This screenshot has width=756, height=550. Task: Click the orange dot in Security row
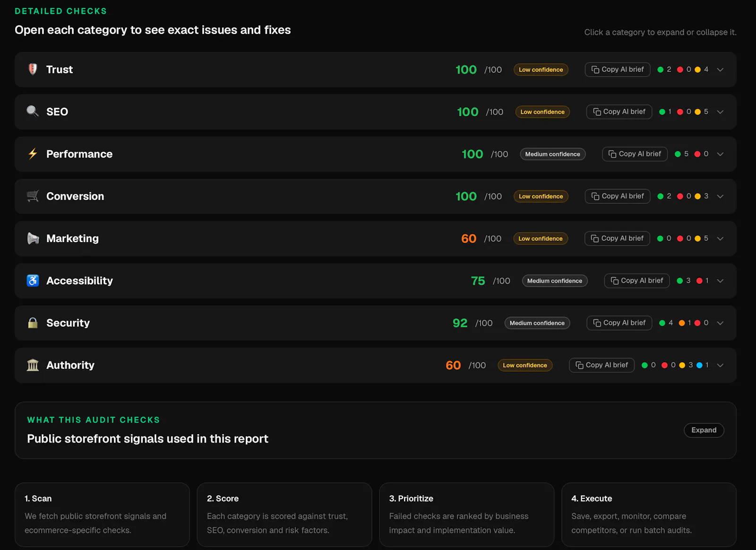[x=682, y=323]
